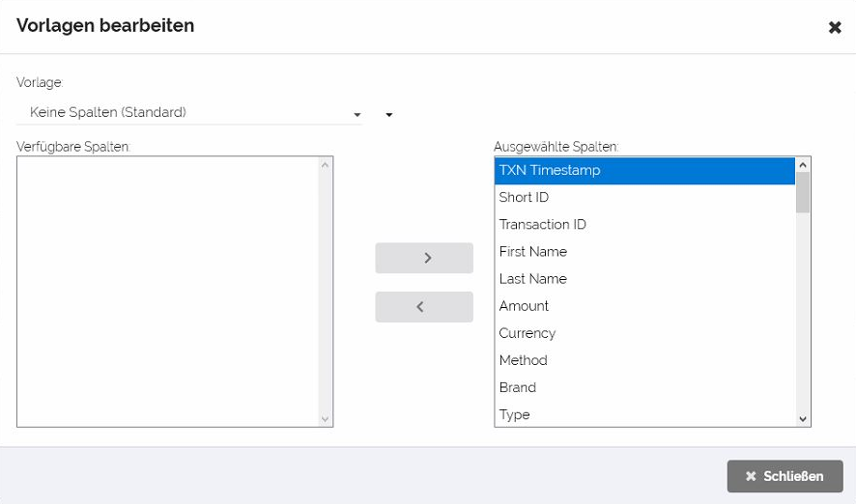Click inside the Verfügbare Spalten list box
Image resolution: width=856 pixels, height=504 pixels.
167,290
